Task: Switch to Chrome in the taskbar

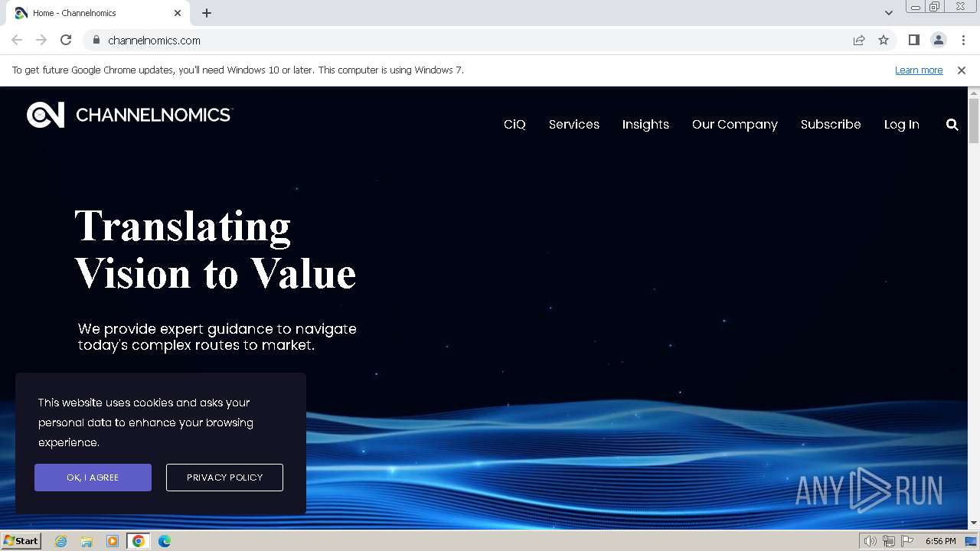Action: click(x=139, y=541)
